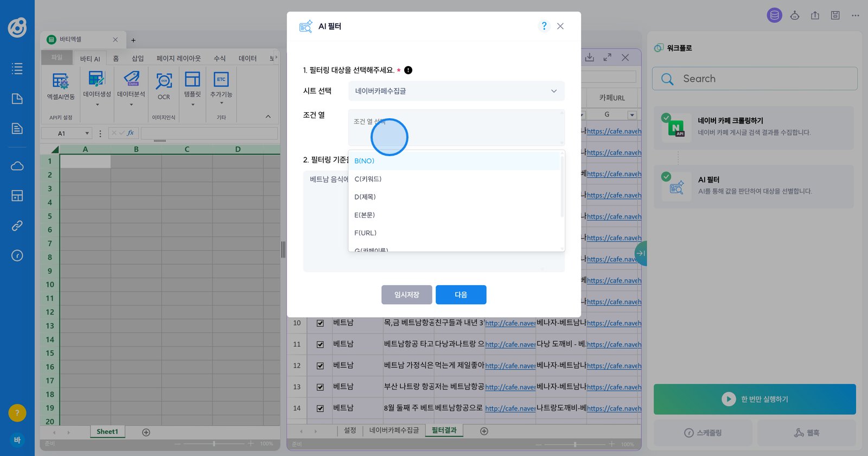Adjust the left spreadsheet zoom slider

pos(214,444)
